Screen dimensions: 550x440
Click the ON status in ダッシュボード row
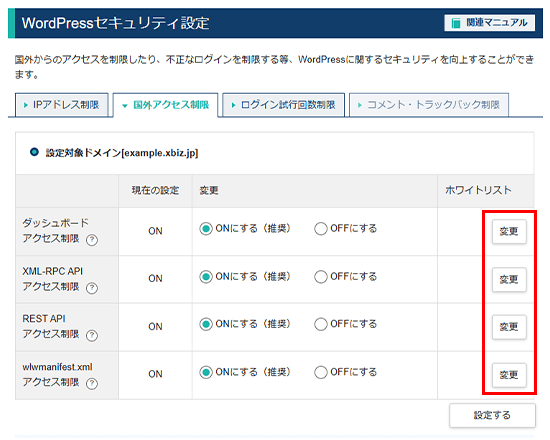tap(155, 231)
